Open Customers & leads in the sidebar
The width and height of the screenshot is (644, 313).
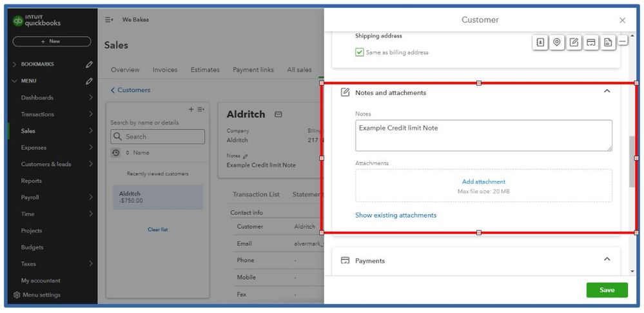(46, 164)
